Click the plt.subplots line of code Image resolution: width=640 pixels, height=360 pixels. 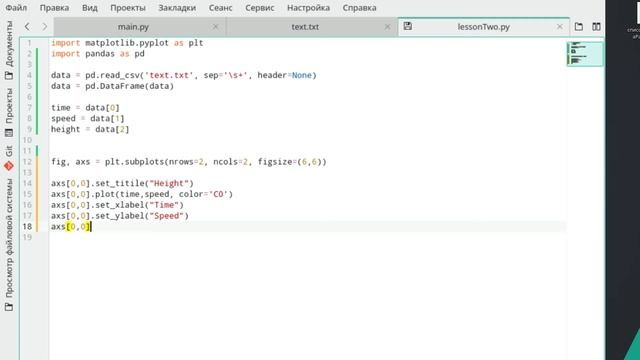189,162
